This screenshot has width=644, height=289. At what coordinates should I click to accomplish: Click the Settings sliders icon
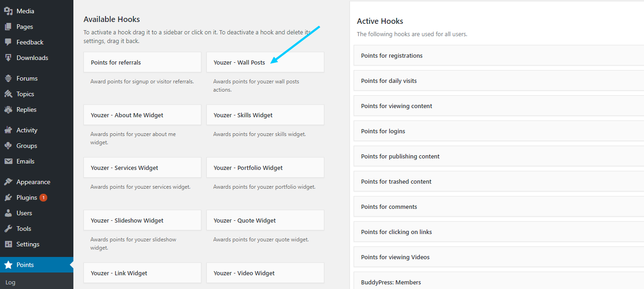tap(8, 244)
